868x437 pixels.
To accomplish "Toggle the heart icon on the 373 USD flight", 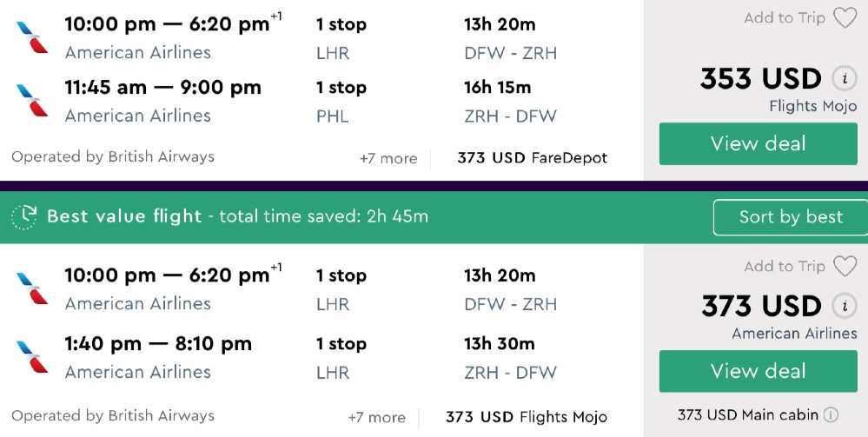I will click(x=845, y=267).
